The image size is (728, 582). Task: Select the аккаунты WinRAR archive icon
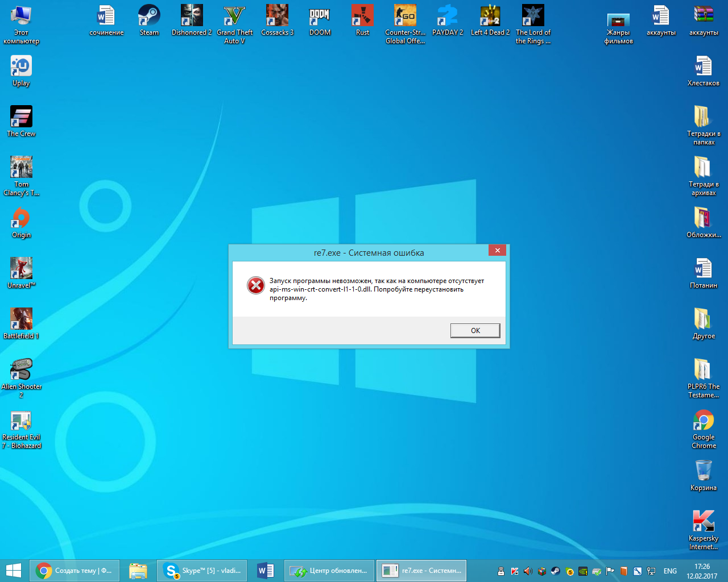point(704,20)
